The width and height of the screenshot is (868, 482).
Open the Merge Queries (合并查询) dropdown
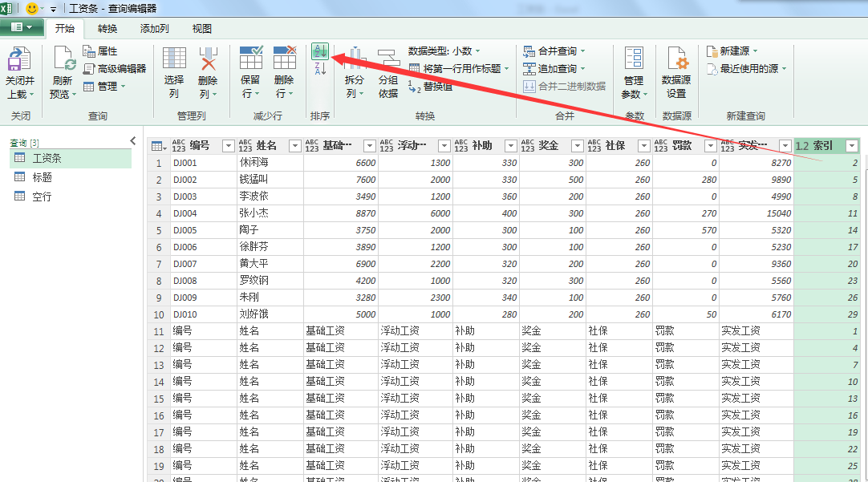tap(554, 51)
